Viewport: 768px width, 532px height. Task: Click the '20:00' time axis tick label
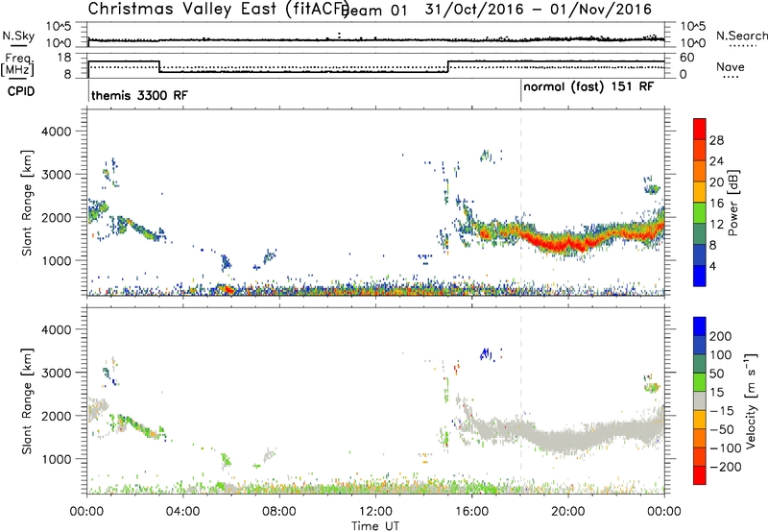coord(568,512)
